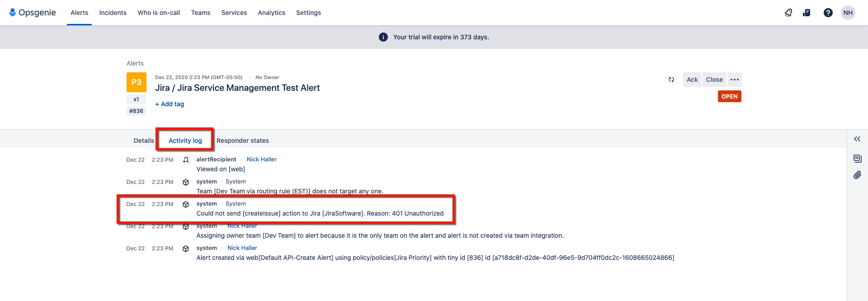Click the No Owner label
868x301 pixels.
[x=267, y=77]
